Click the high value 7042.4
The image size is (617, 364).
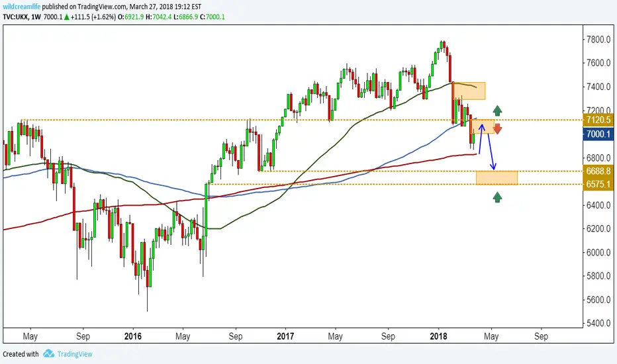tap(162, 17)
